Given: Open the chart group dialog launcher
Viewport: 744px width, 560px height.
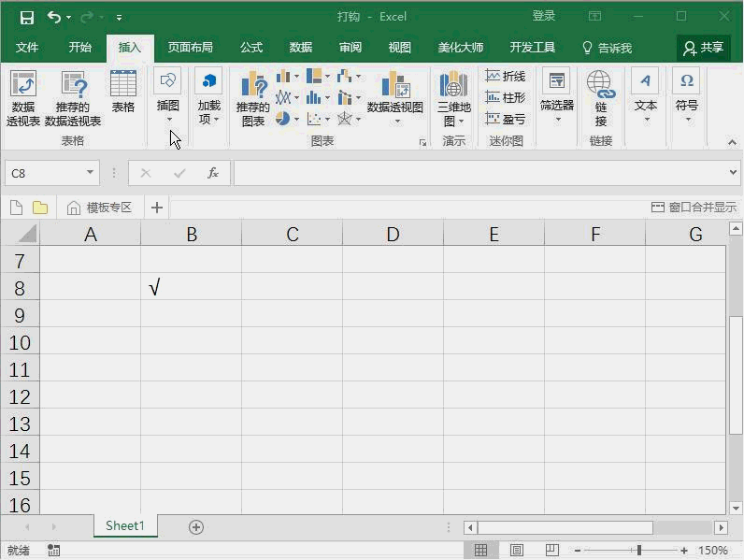Looking at the screenshot, I should coord(422,142).
